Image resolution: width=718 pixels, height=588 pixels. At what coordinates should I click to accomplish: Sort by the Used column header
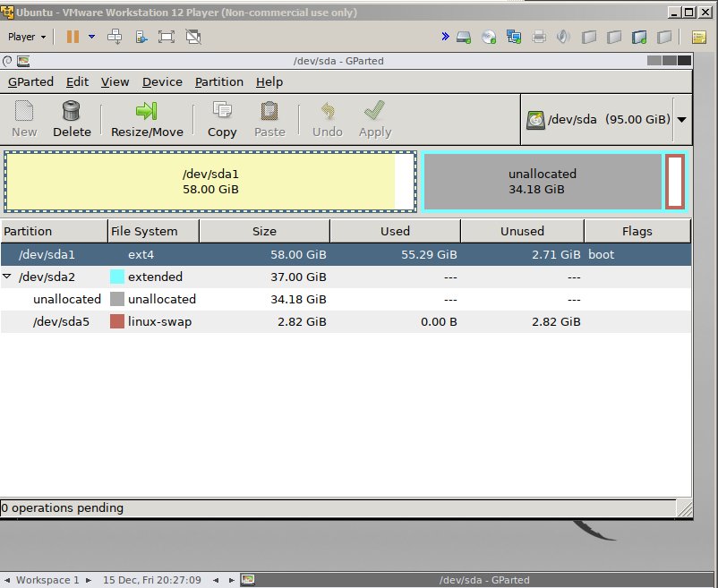(395, 231)
